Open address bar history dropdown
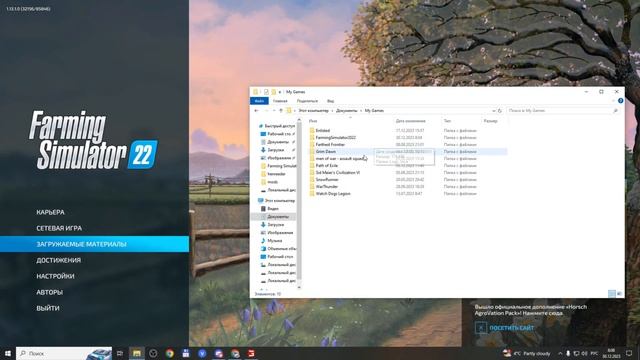640x360 pixels. coord(493,111)
